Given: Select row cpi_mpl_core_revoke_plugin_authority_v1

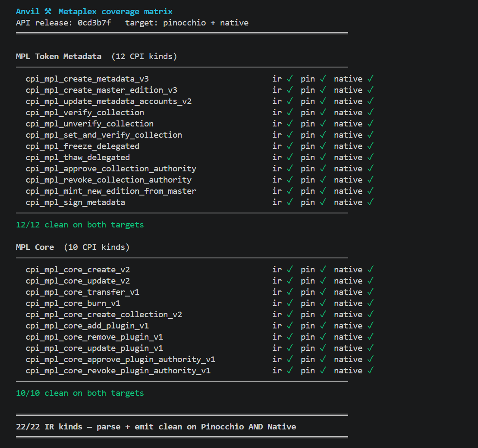Looking at the screenshot, I should (x=200, y=371).
